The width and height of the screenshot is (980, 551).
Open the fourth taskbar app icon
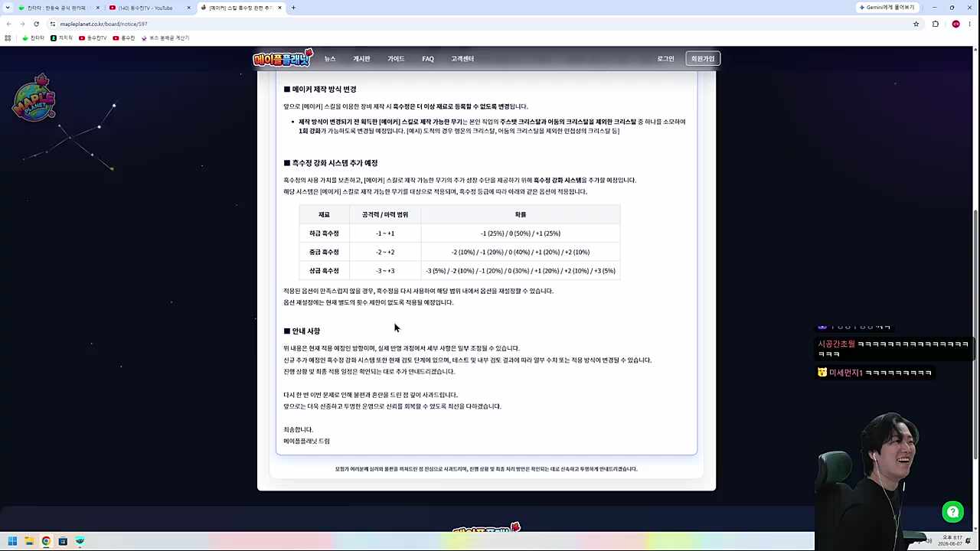(x=63, y=541)
